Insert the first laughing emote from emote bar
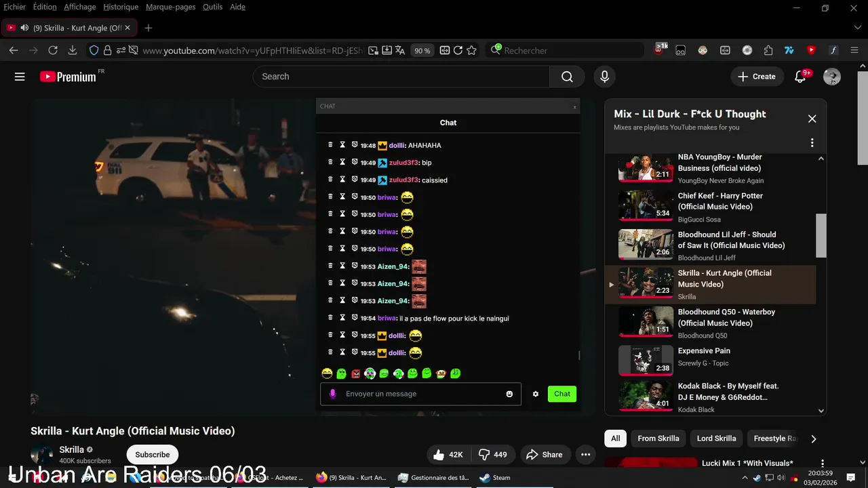Viewport: 868px width, 488px height. (x=327, y=373)
